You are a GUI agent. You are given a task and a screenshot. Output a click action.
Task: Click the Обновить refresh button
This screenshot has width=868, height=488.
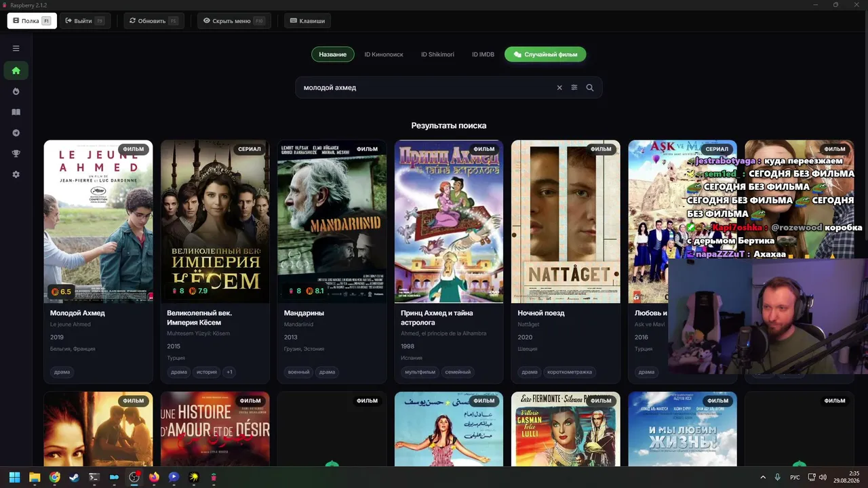(153, 21)
